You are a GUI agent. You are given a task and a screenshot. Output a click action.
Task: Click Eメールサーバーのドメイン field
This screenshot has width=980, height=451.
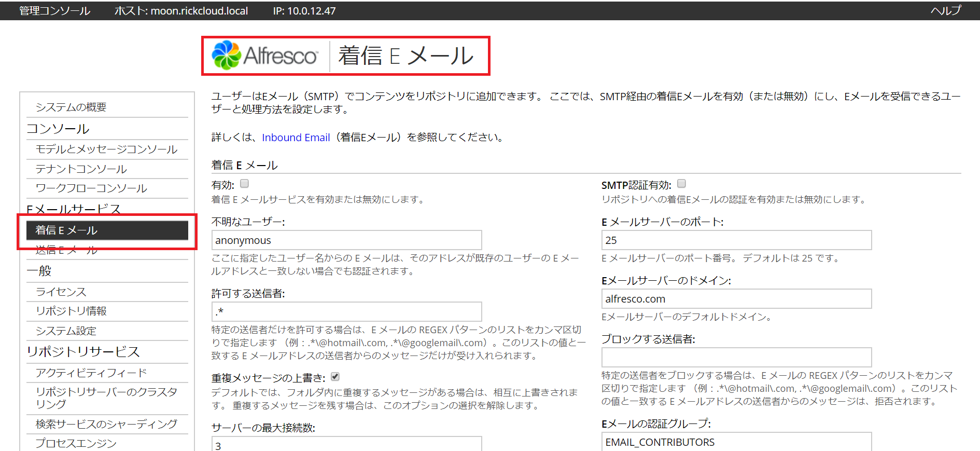[737, 299]
